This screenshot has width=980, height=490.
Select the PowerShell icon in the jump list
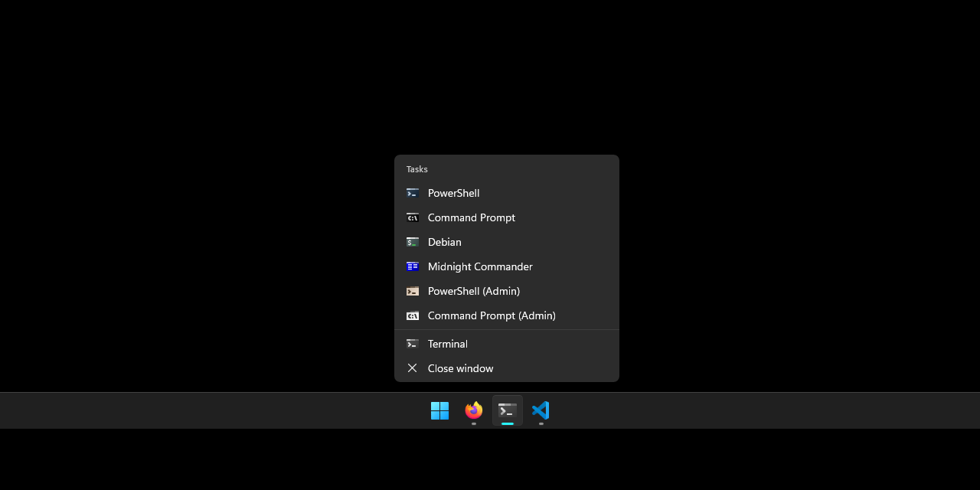click(413, 193)
